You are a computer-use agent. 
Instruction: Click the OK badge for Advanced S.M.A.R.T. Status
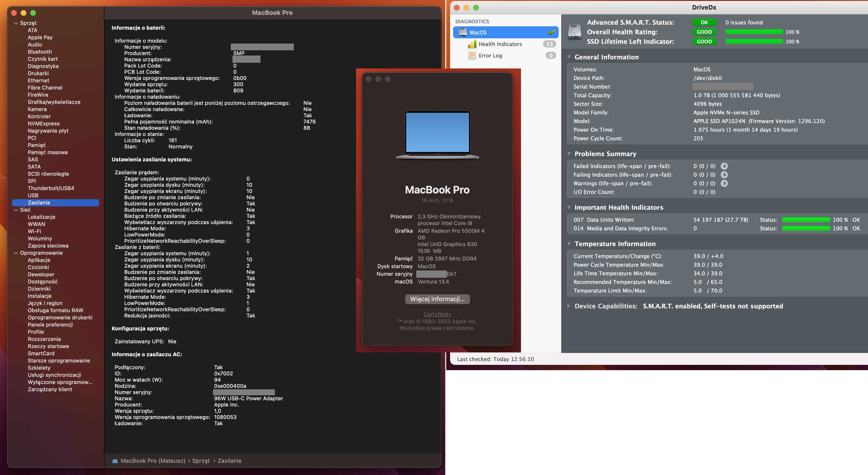point(704,23)
